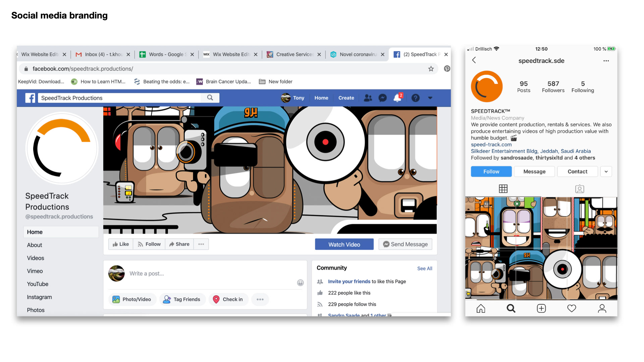Open Facebook friend requests icon
Viewport: 644px width, 362px height.
coord(368,98)
